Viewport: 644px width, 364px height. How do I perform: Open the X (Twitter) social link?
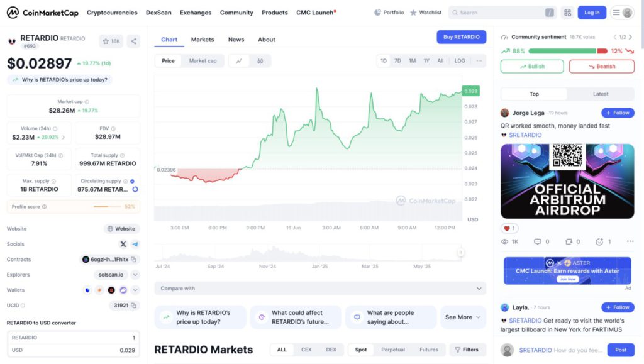123,244
